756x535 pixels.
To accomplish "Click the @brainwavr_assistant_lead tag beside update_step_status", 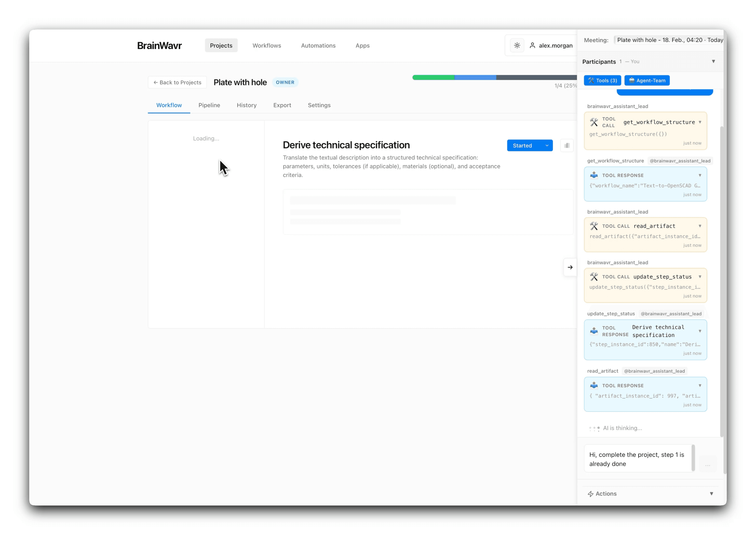I will [671, 314].
